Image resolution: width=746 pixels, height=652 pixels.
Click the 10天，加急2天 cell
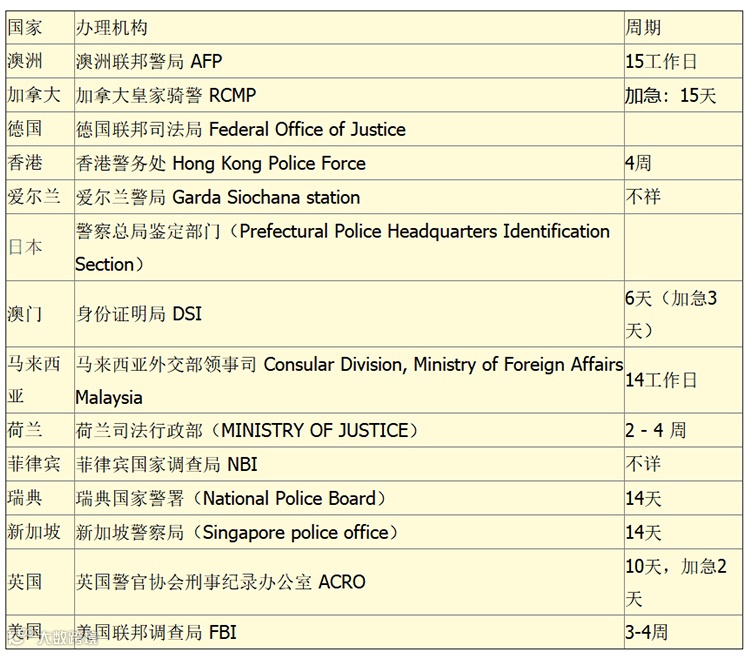[x=683, y=582]
